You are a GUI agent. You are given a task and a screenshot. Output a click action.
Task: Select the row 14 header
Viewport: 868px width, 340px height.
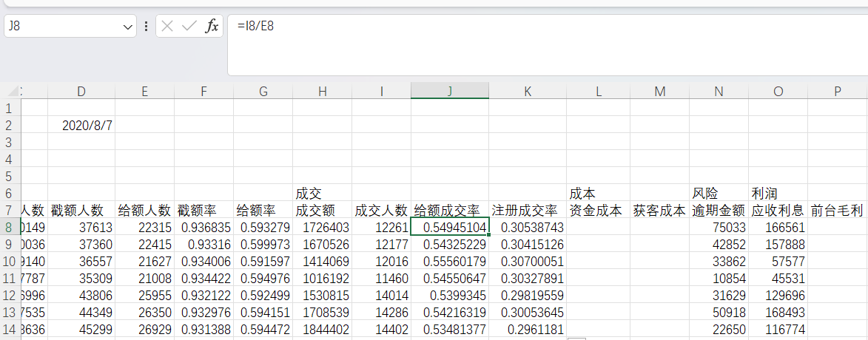(10, 329)
